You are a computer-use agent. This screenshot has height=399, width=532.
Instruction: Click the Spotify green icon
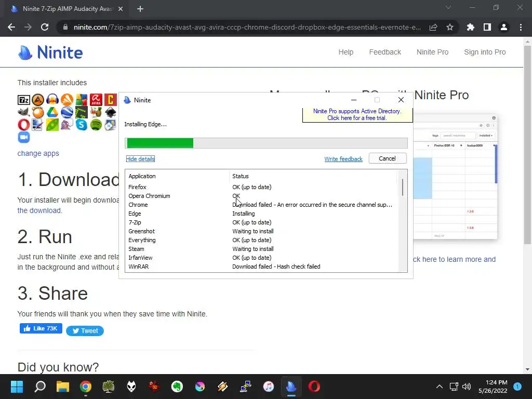tap(96, 125)
